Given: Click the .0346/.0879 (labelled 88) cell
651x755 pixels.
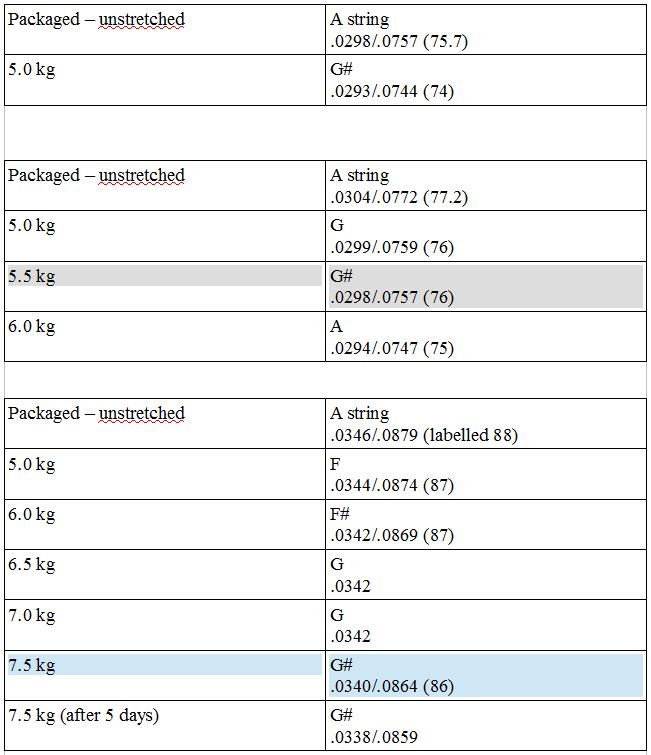Looking at the screenshot, I should tap(486, 424).
